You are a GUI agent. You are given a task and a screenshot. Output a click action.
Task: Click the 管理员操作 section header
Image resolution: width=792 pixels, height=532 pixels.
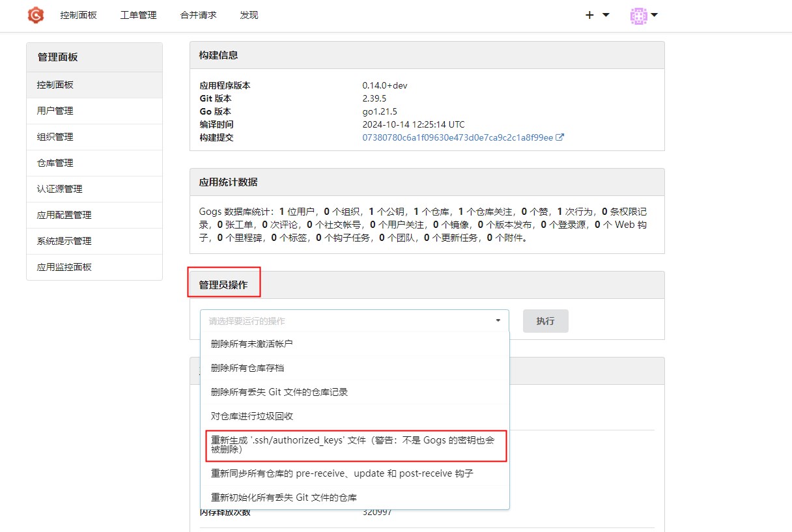(x=427, y=285)
